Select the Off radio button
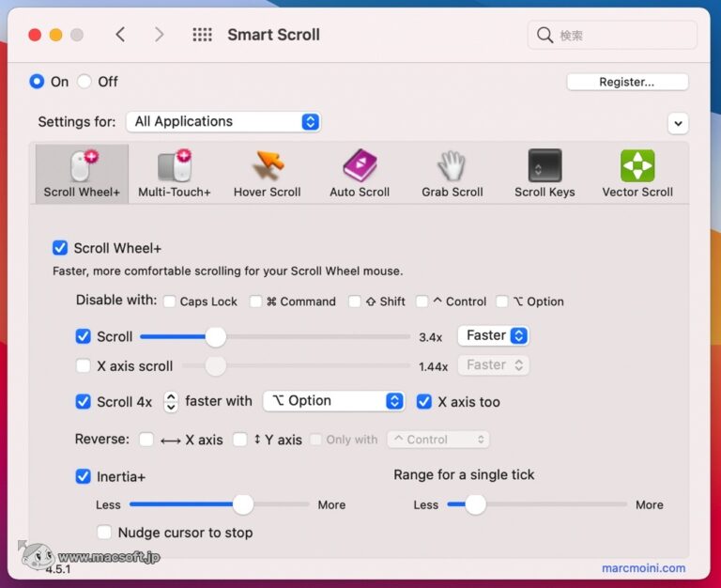The image size is (721, 588). point(84,82)
